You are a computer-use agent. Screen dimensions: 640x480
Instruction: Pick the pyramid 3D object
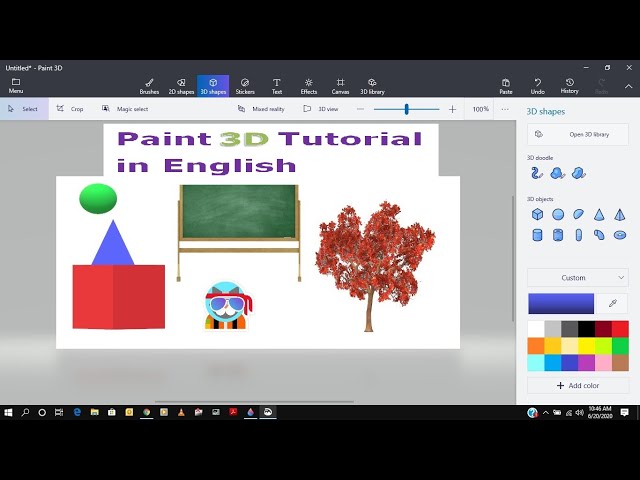(620, 214)
